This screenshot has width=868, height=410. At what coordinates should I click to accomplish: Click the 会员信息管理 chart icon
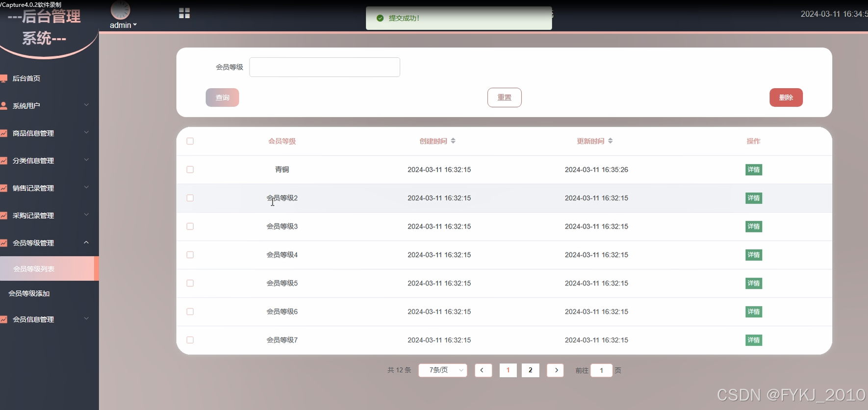pyautogui.click(x=4, y=320)
